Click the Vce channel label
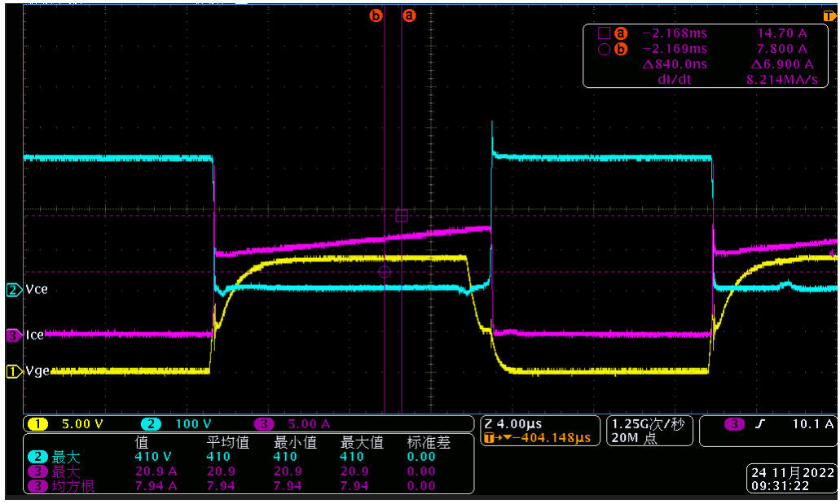The width and height of the screenshot is (840, 504). pyautogui.click(x=37, y=290)
